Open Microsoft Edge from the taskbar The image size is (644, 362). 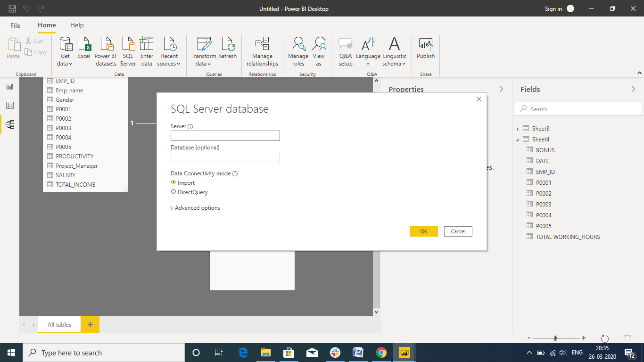(x=243, y=353)
